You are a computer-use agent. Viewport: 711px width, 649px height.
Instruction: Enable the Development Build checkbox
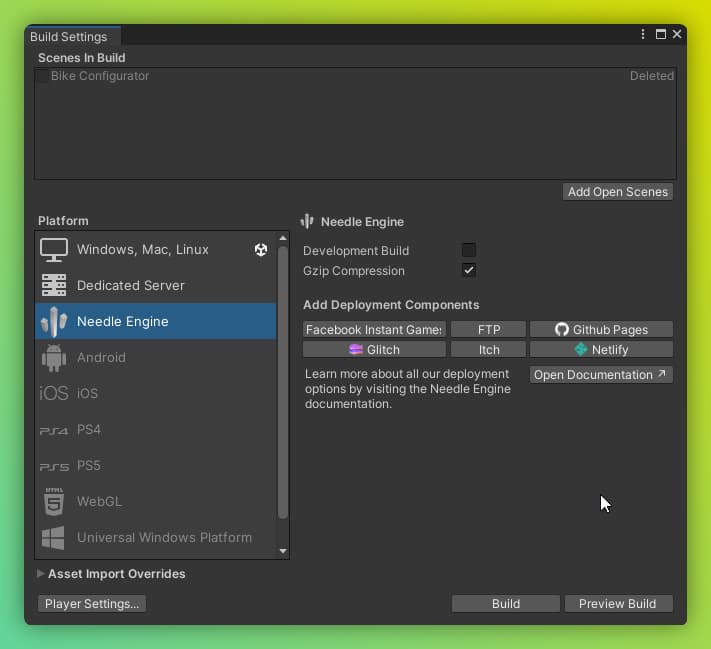(468, 250)
